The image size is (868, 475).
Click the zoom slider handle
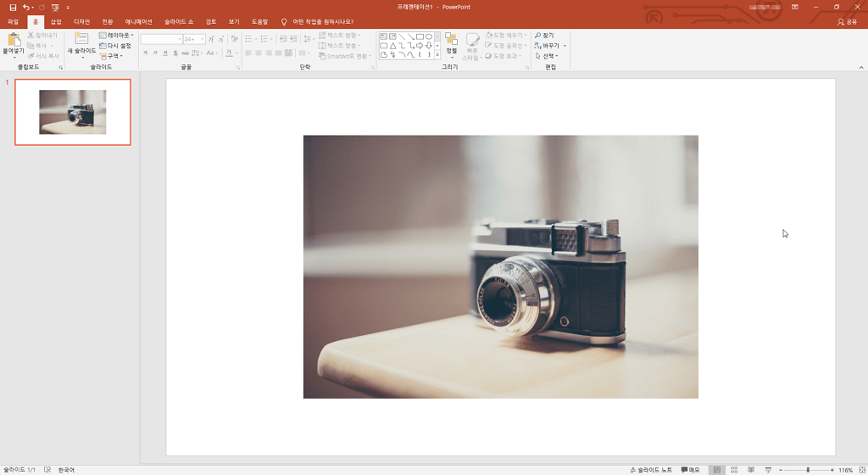(x=808, y=470)
